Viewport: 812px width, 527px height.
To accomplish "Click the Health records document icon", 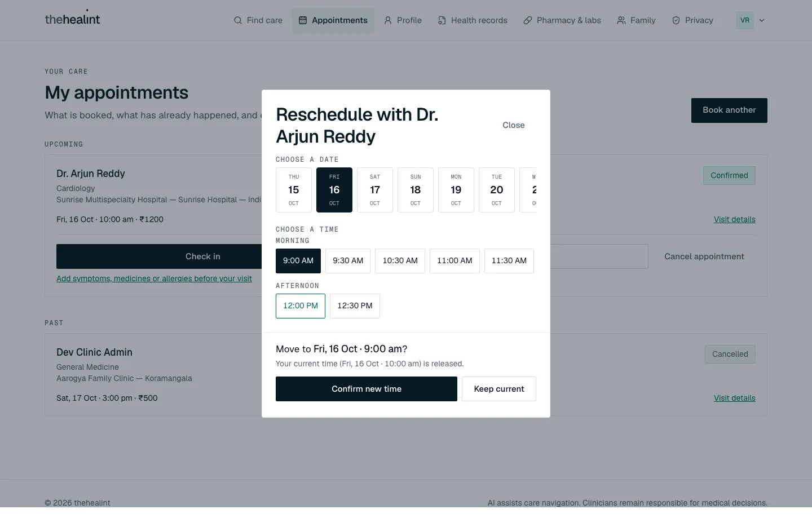I will click(442, 20).
